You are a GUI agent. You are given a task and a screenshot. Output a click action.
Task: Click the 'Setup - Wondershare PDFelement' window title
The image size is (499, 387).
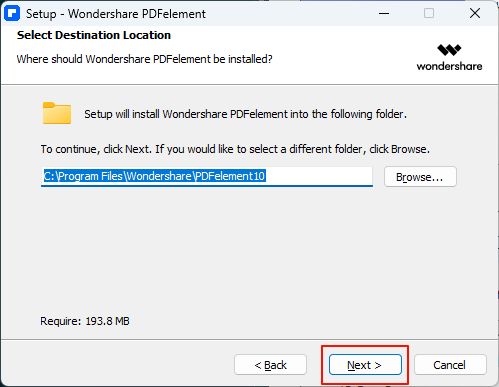click(116, 14)
